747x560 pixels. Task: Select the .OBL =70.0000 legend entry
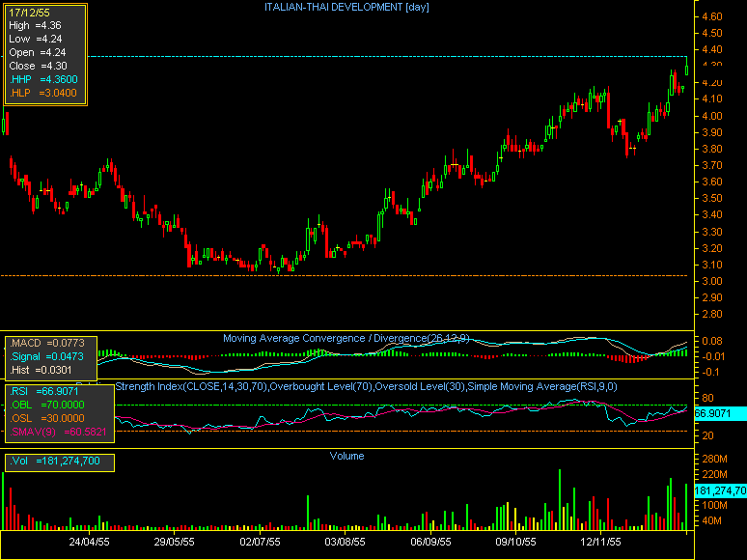coord(47,405)
